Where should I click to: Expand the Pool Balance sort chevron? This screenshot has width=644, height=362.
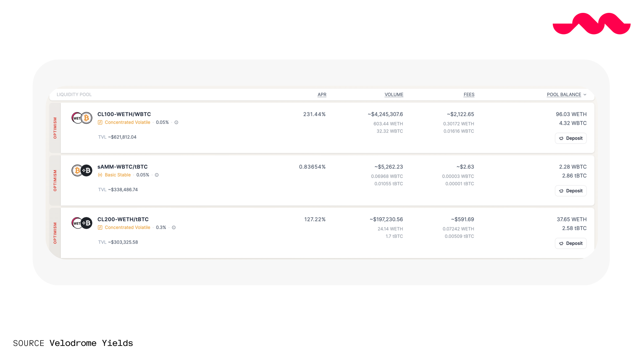click(x=585, y=95)
